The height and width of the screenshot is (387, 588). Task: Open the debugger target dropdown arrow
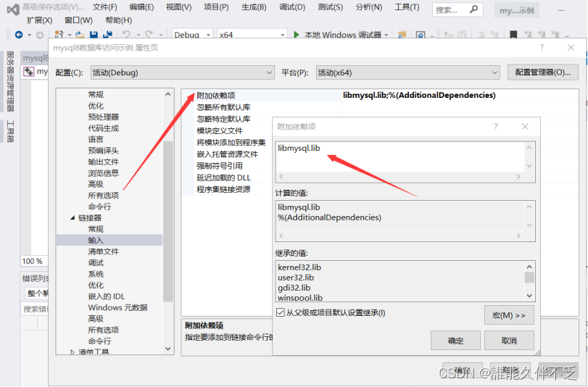point(386,35)
